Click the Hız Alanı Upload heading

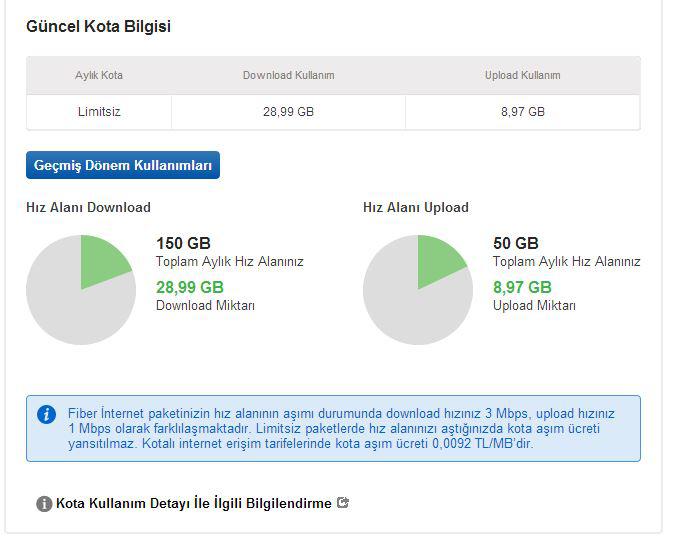pos(415,208)
